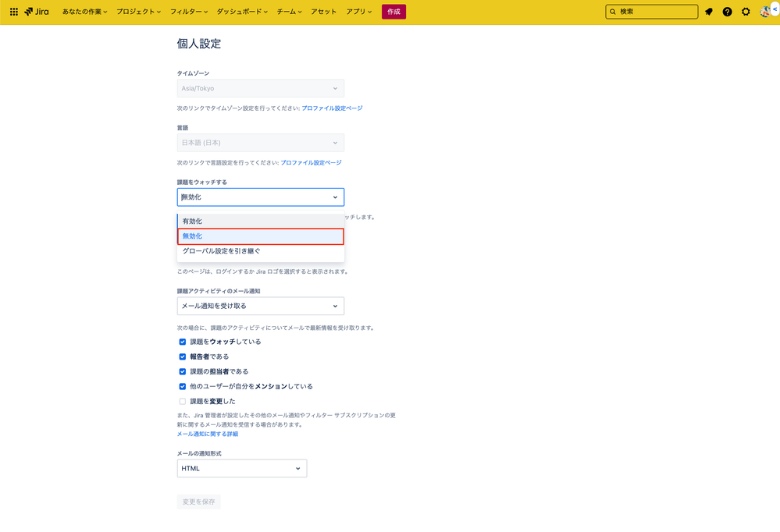Open the help icon in the top bar
The height and width of the screenshot is (532, 780).
(x=728, y=11)
